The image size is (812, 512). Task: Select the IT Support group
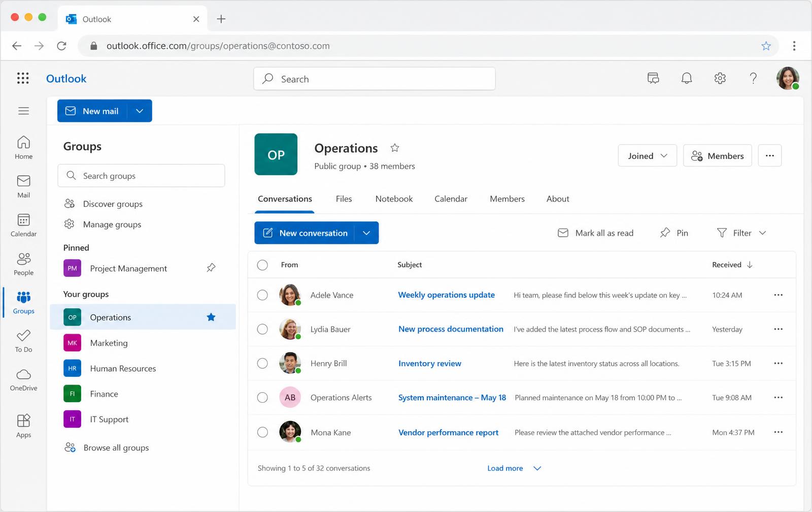click(143, 419)
